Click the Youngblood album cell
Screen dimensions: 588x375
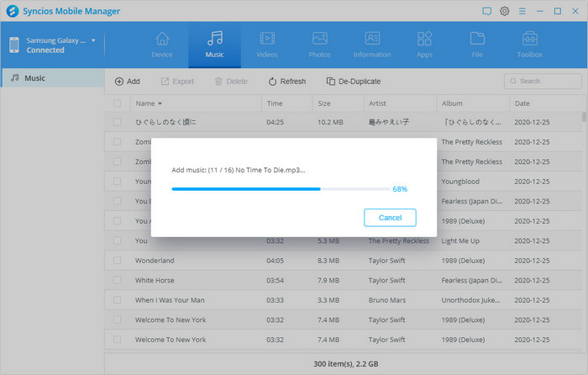[x=460, y=182]
